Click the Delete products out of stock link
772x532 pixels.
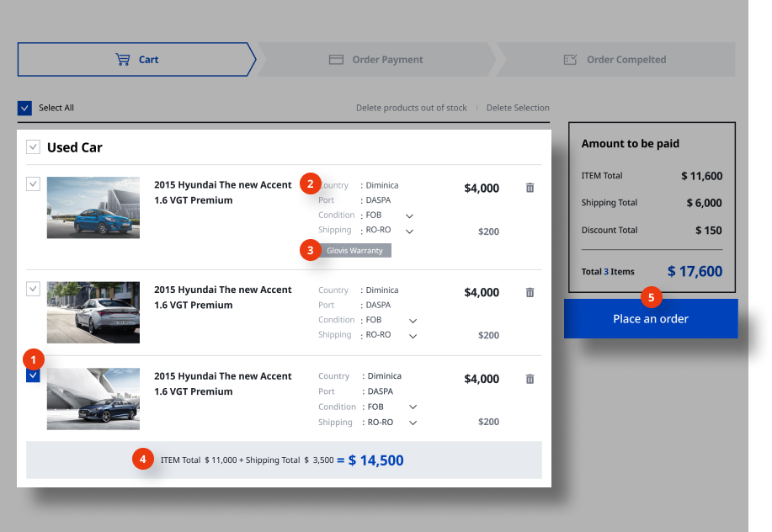point(411,108)
